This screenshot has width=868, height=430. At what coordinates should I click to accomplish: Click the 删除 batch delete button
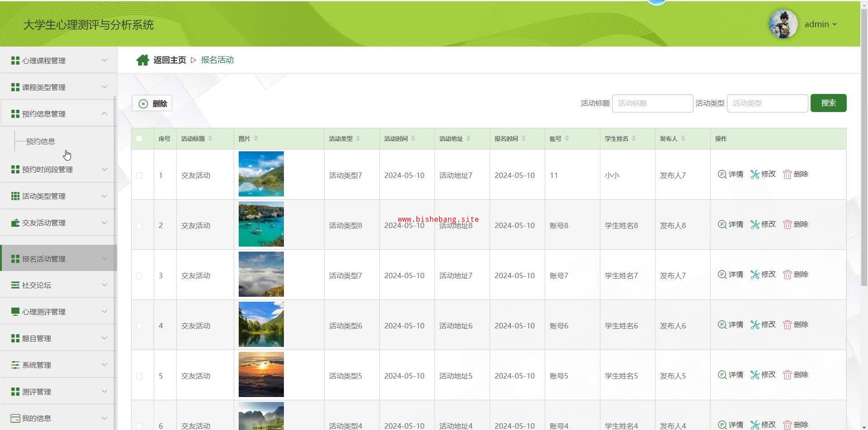(x=152, y=103)
